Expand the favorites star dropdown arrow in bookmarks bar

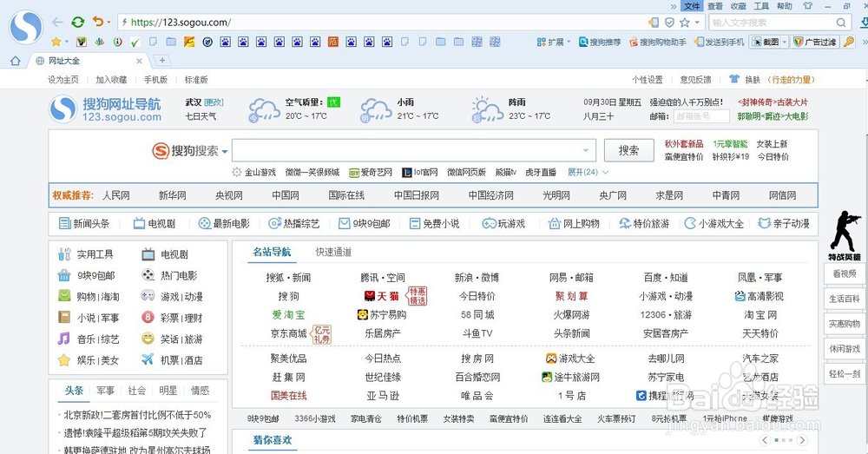[67, 42]
